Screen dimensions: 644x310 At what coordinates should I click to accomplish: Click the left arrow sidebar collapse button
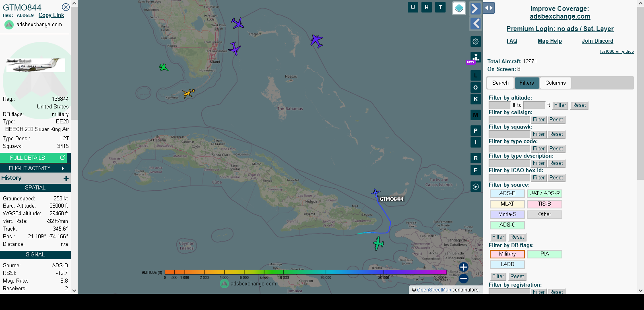point(475,24)
